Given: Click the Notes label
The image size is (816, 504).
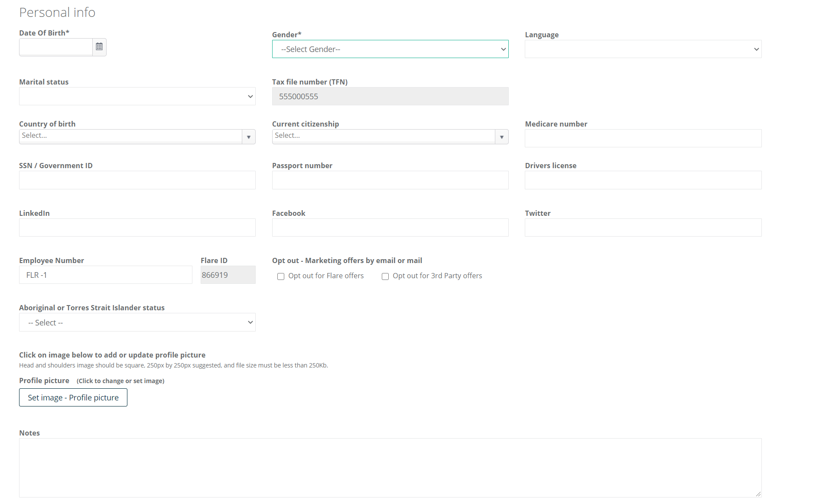Looking at the screenshot, I should point(29,433).
